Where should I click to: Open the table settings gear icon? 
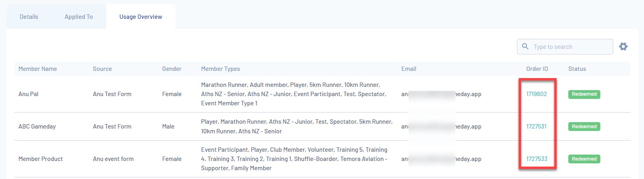623,46
